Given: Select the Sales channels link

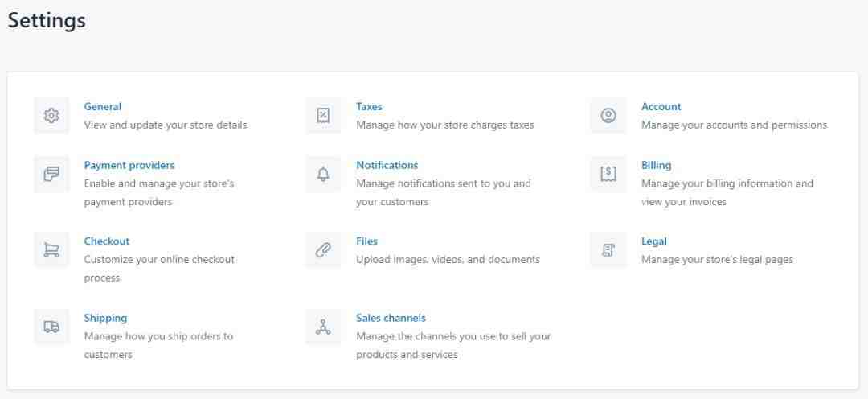Looking at the screenshot, I should point(391,318).
